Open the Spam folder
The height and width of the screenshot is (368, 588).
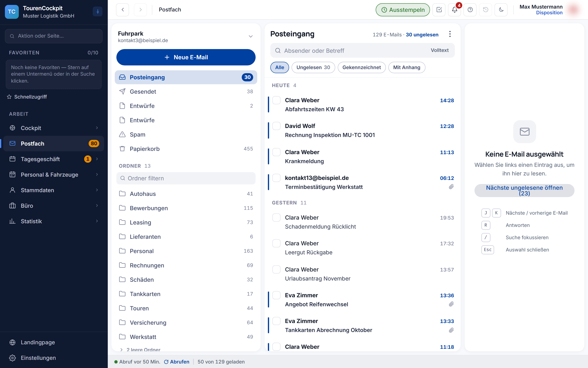click(186, 135)
